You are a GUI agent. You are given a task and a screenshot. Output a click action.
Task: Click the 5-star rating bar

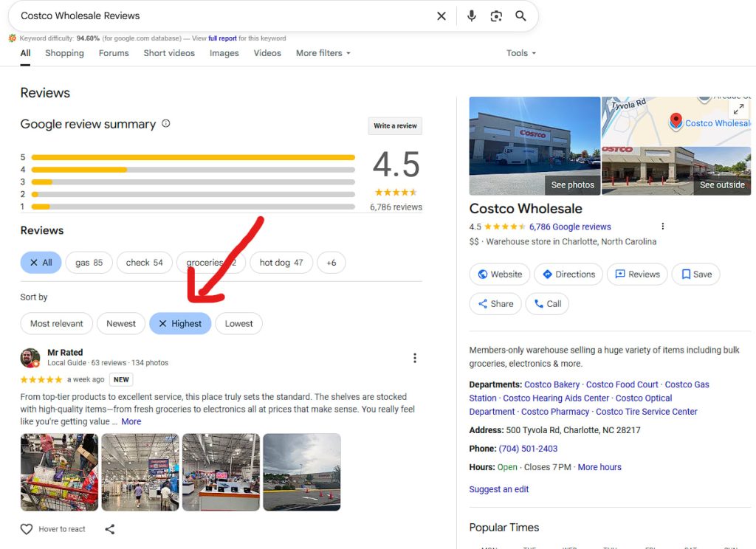[193, 157]
